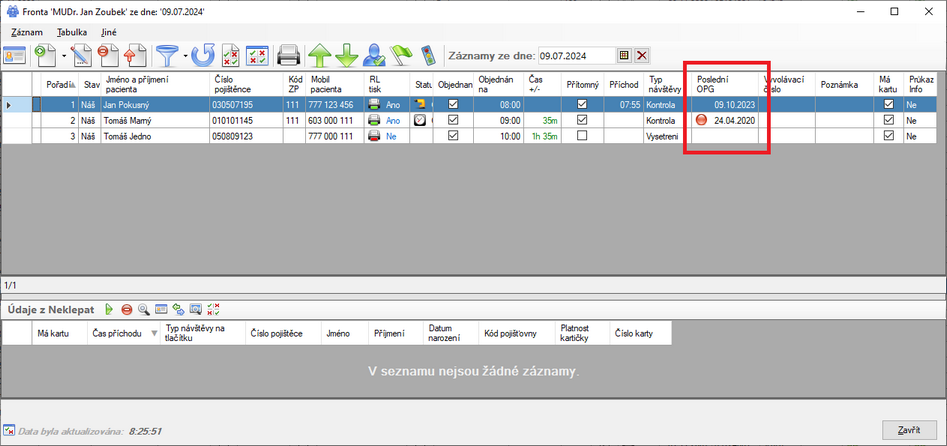The image size is (947, 446).
Task: Sort by Jméno a příjmení pacienta header
Action: click(156, 85)
